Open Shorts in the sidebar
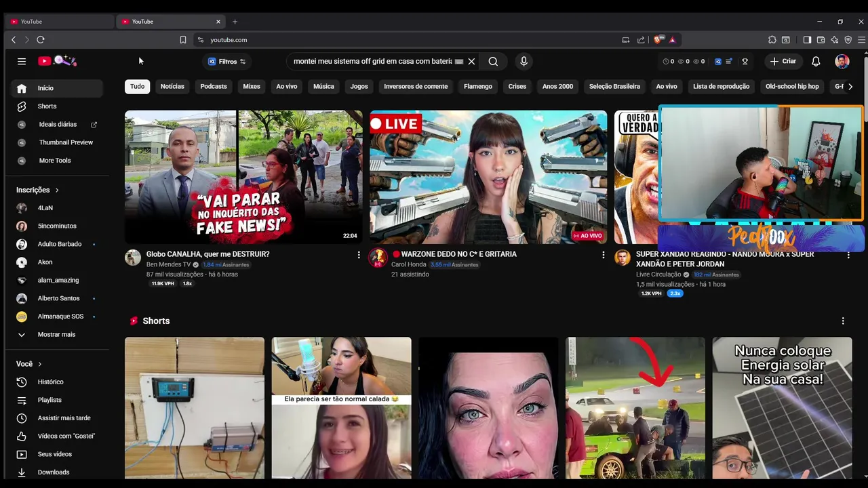The image size is (868, 488). click(x=57, y=106)
